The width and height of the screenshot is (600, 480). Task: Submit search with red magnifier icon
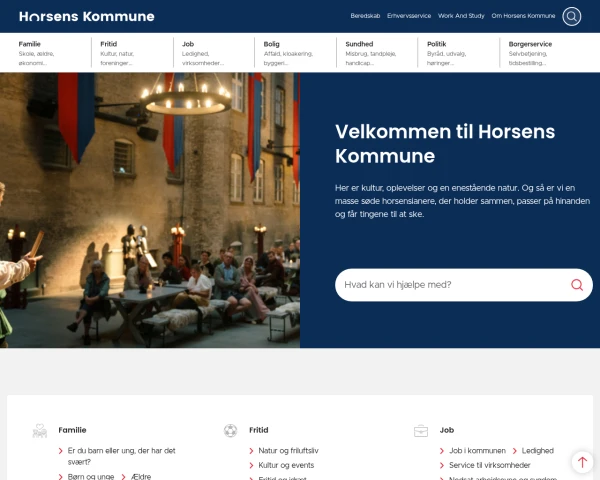(x=577, y=285)
